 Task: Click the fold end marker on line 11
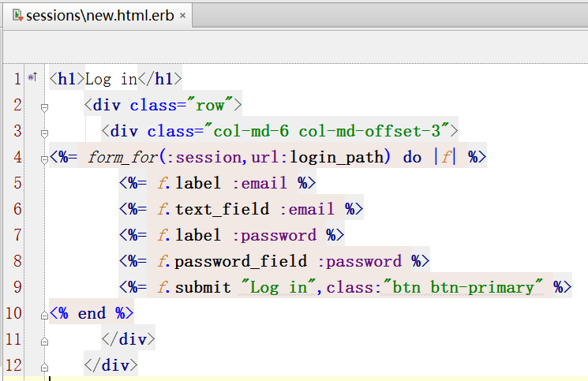click(45, 342)
